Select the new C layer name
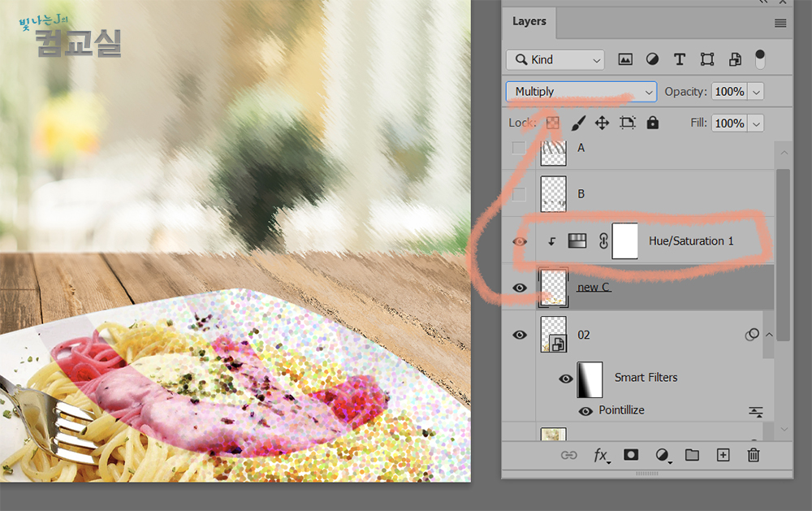 click(594, 287)
